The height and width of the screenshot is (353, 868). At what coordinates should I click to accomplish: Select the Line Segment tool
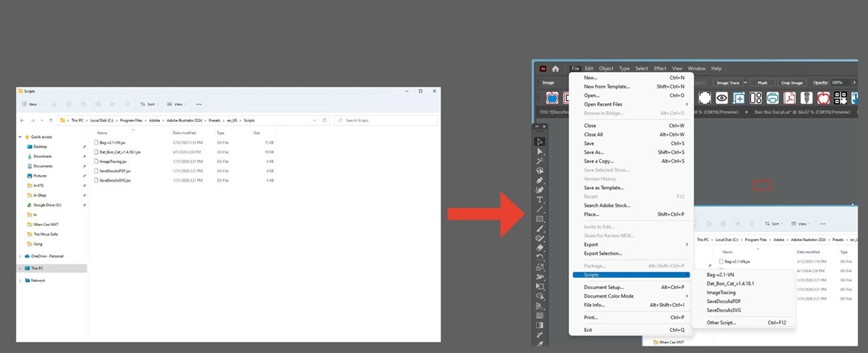(540, 209)
